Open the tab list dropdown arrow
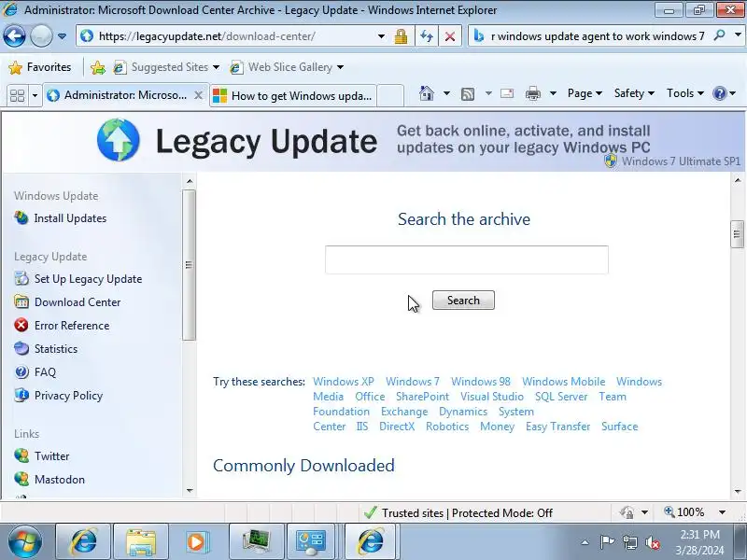The height and width of the screenshot is (560, 747). point(35,95)
